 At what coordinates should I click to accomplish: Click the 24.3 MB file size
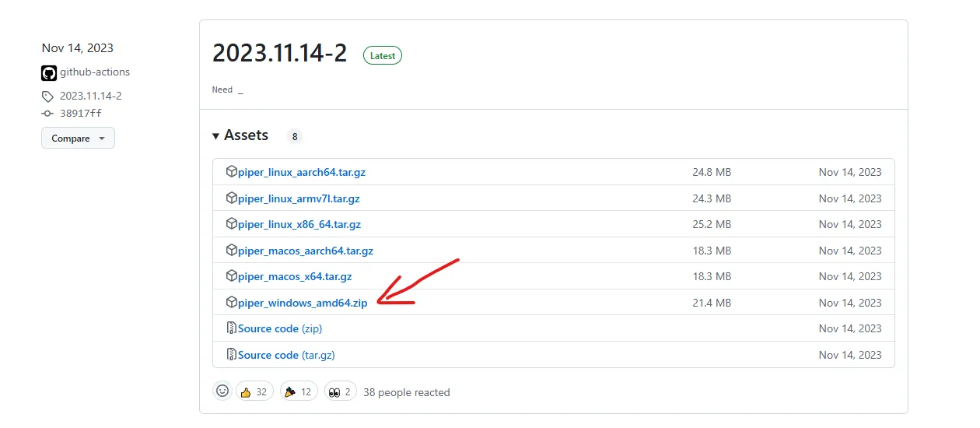712,198
